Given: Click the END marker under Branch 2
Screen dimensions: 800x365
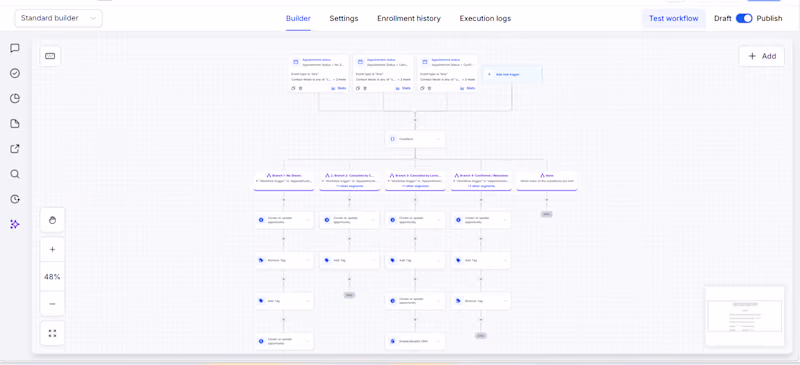Looking at the screenshot, I should click(349, 295).
